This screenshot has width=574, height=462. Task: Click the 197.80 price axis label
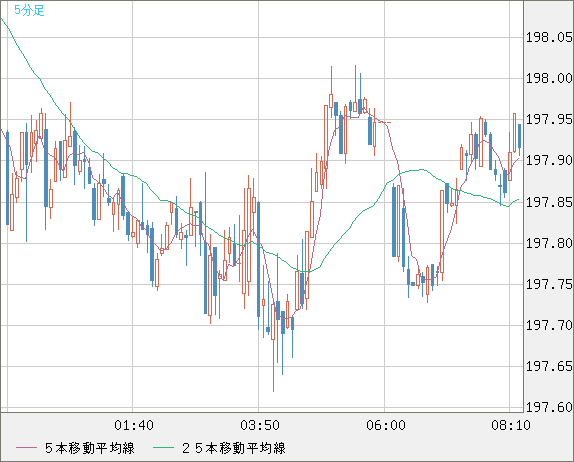(549, 243)
